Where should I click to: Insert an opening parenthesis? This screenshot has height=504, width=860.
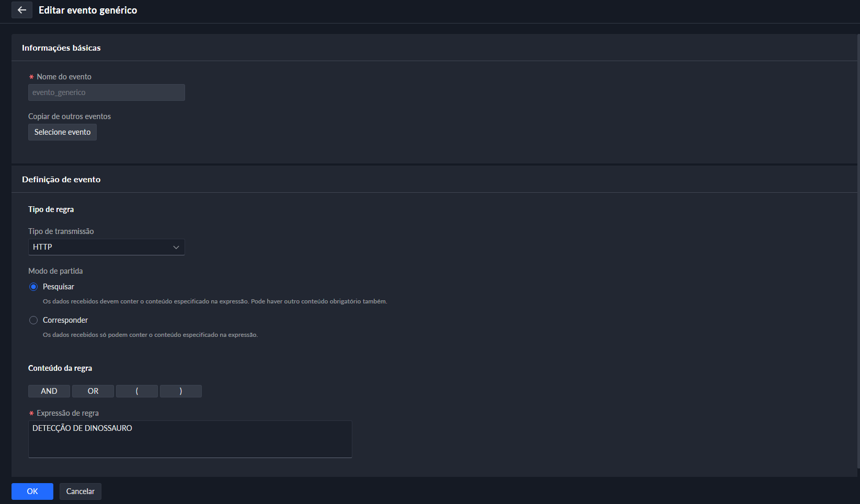click(x=137, y=391)
